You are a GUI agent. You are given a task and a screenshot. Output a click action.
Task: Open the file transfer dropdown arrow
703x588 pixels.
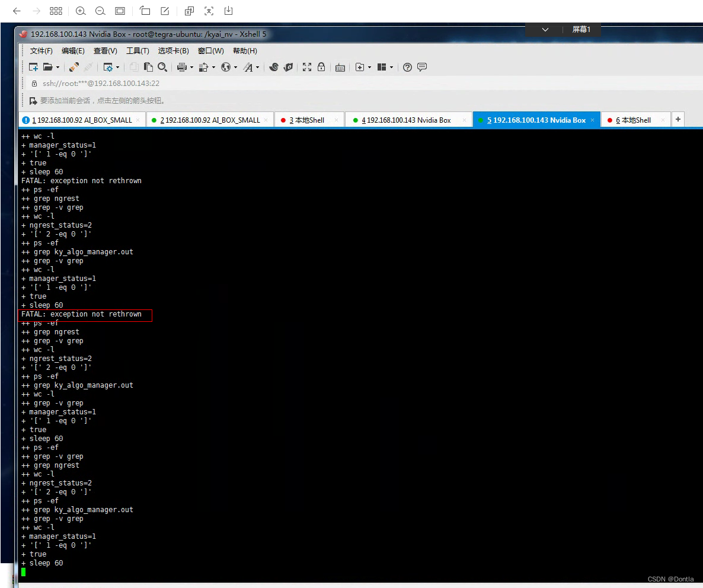pos(212,67)
